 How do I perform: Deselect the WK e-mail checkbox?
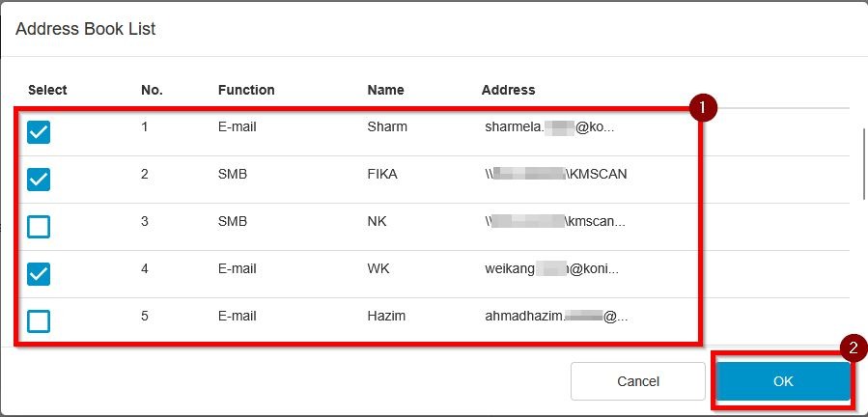point(39,274)
